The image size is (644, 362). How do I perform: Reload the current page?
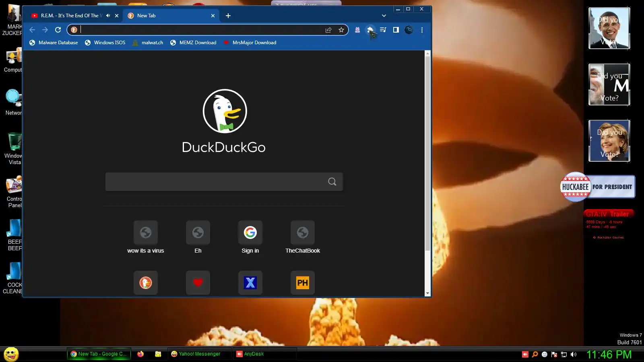58,30
